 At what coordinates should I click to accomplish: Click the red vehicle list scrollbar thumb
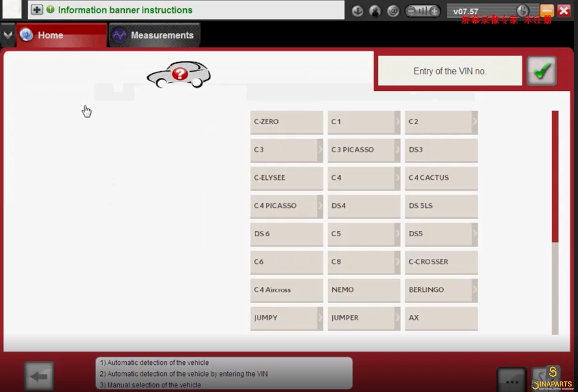[555, 176]
